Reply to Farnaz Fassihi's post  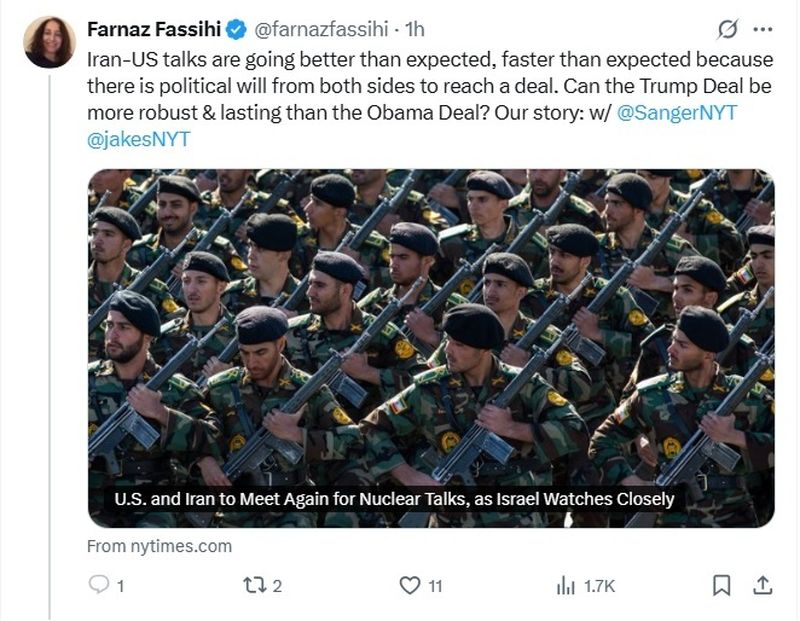pyautogui.click(x=100, y=585)
